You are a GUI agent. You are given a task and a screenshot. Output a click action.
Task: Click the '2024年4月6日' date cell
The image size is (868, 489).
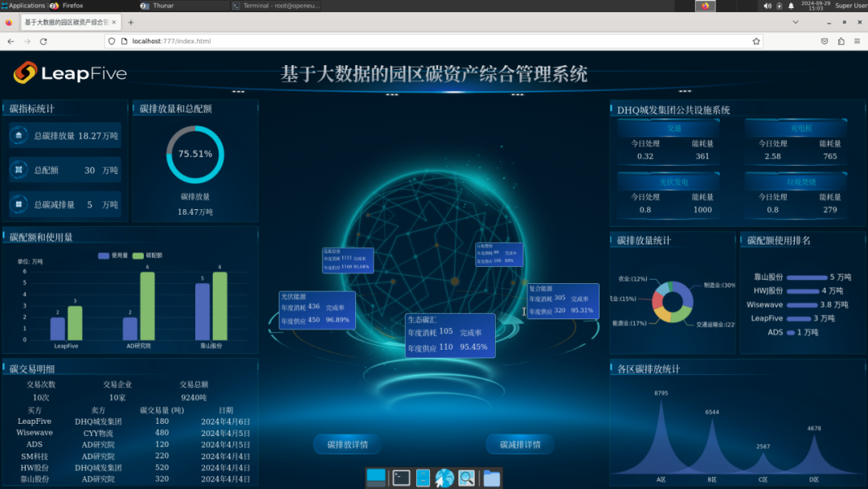point(225,421)
